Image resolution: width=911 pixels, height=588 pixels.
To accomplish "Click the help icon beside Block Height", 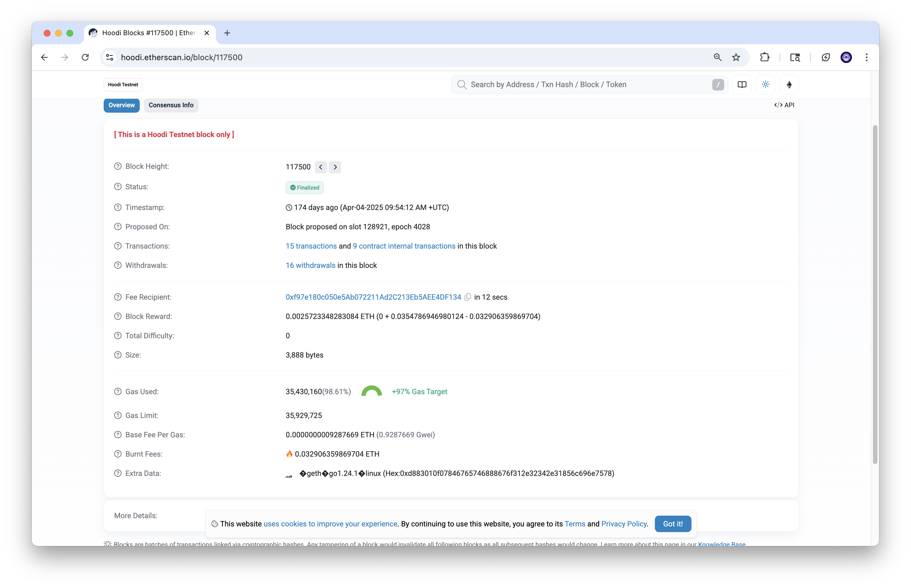I will click(x=117, y=166).
